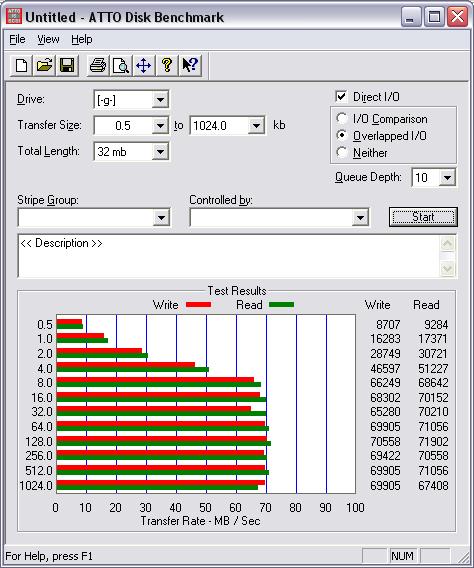Select the Overlapped I/O radio button
474x568 pixels.
(341, 135)
